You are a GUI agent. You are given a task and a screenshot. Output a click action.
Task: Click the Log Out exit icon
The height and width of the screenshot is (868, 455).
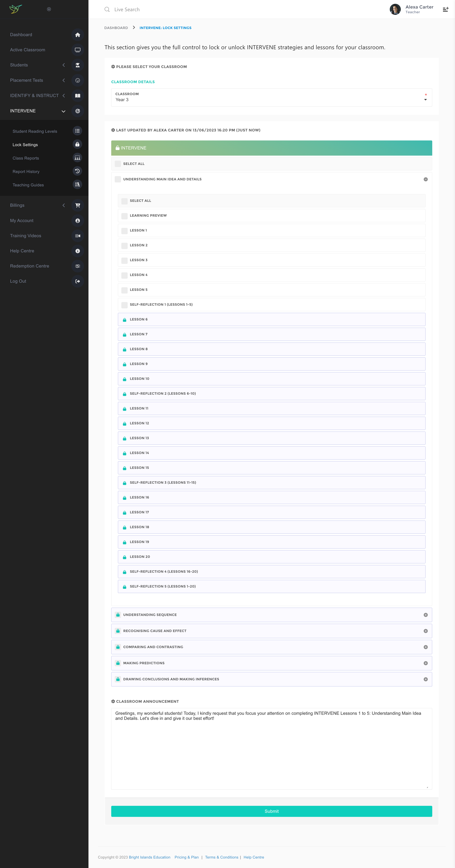click(78, 281)
